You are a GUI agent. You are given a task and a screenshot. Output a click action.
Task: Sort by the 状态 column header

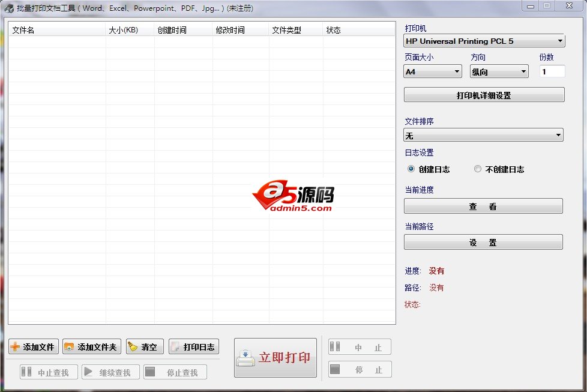tap(359, 30)
